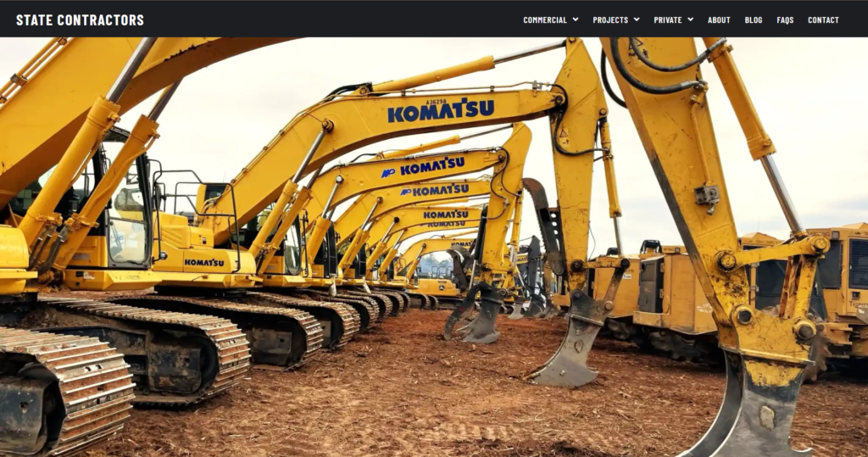Expand the chevron beside Projects
The image size is (868, 457).
(x=637, y=20)
